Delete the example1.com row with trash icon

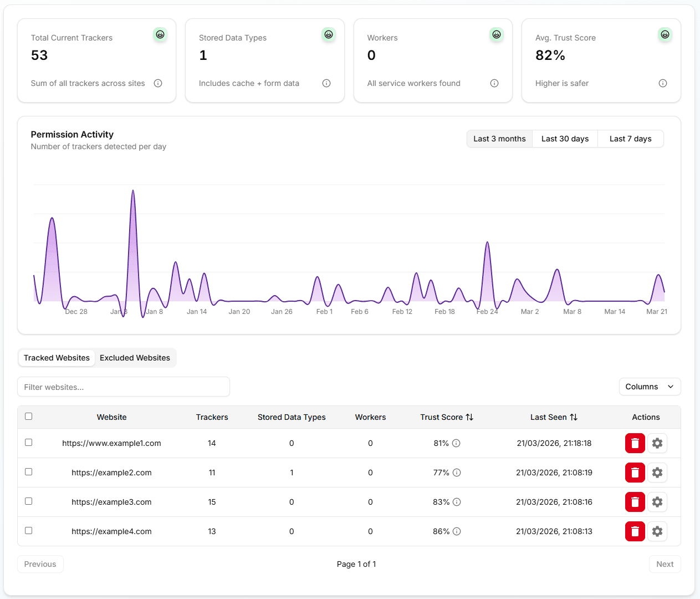pos(635,443)
